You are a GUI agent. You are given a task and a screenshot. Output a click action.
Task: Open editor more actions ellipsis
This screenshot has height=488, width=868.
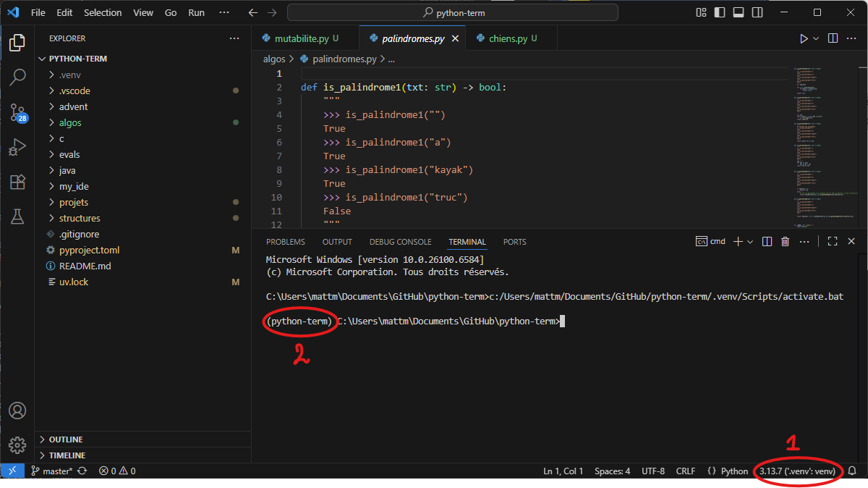[x=852, y=38]
